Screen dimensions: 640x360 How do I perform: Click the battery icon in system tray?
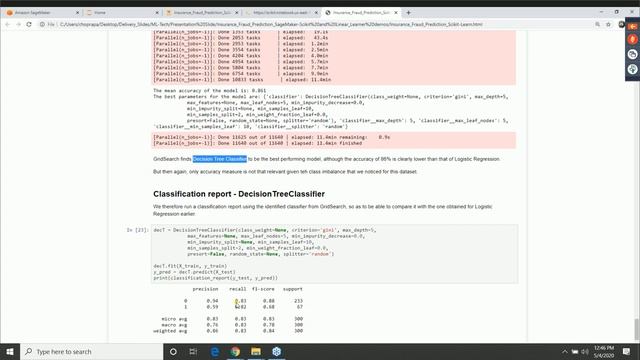pyautogui.click(x=575, y=351)
